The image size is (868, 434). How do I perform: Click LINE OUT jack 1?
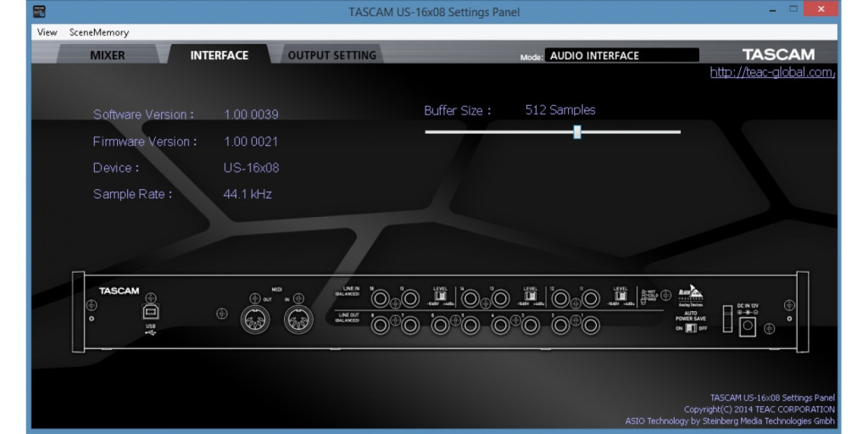pos(591,325)
